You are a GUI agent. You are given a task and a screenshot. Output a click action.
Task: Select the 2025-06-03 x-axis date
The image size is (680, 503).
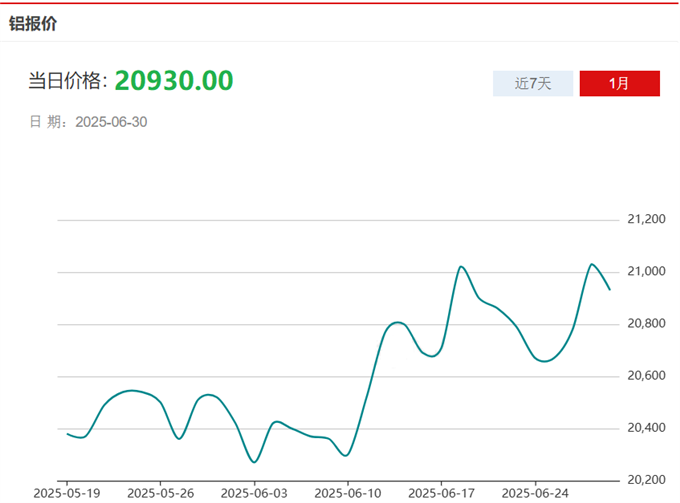254,493
